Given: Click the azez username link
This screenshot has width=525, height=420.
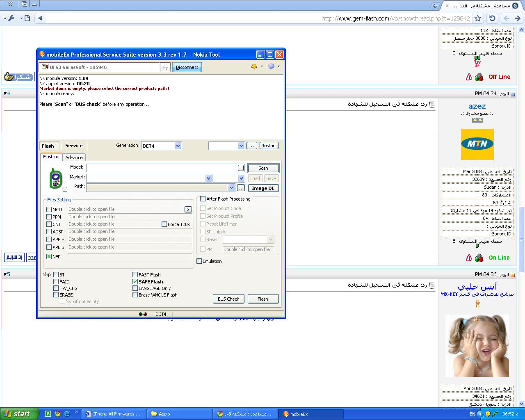Looking at the screenshot, I should coord(477,106).
